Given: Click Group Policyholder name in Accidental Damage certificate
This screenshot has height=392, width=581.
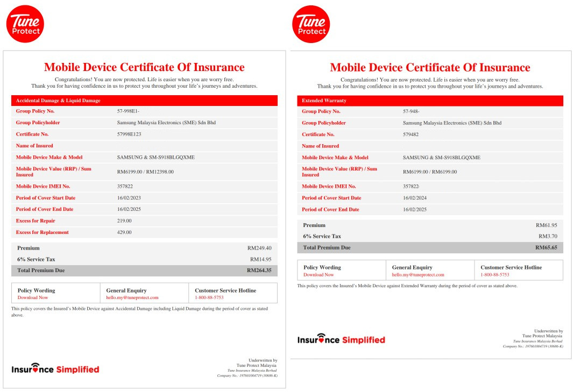Looking at the screenshot, I should pyautogui.click(x=166, y=123).
